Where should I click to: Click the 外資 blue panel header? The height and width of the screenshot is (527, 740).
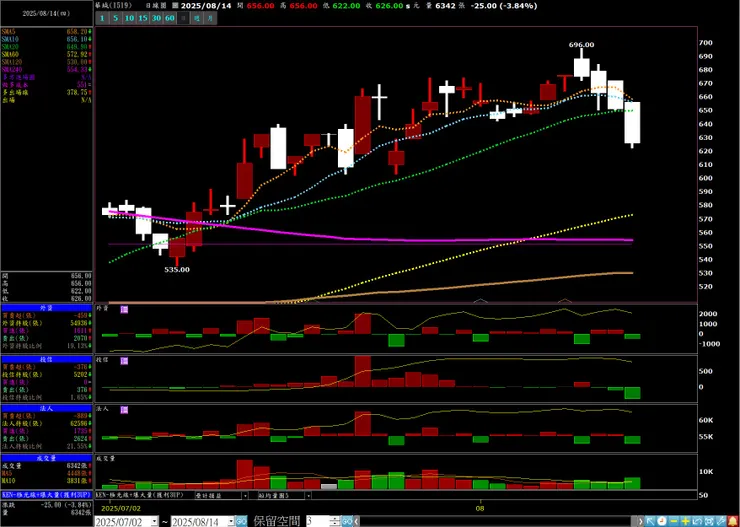[47, 308]
